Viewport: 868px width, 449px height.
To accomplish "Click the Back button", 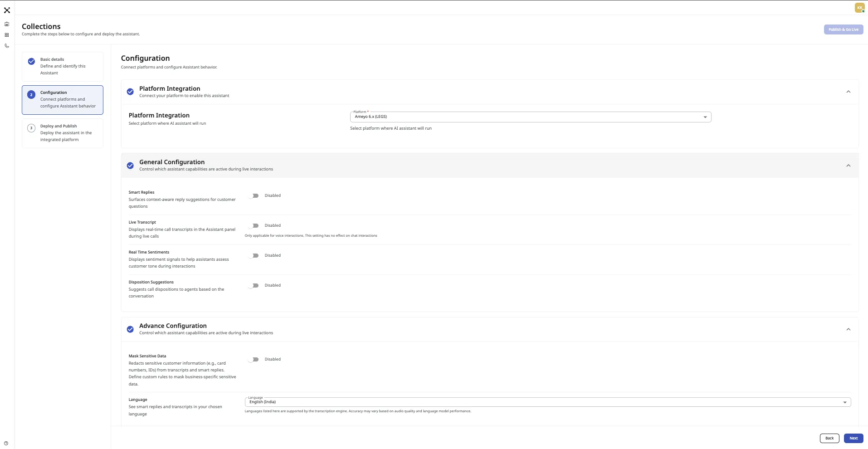I will (829, 438).
